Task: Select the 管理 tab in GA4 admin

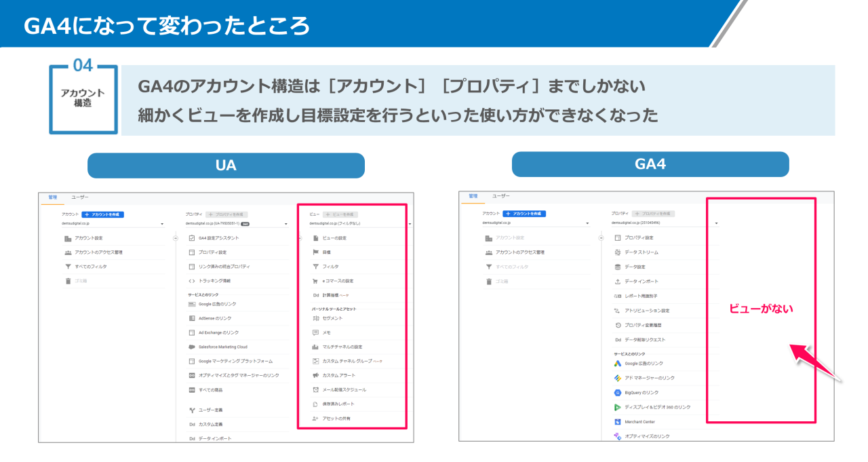Action: [473, 196]
